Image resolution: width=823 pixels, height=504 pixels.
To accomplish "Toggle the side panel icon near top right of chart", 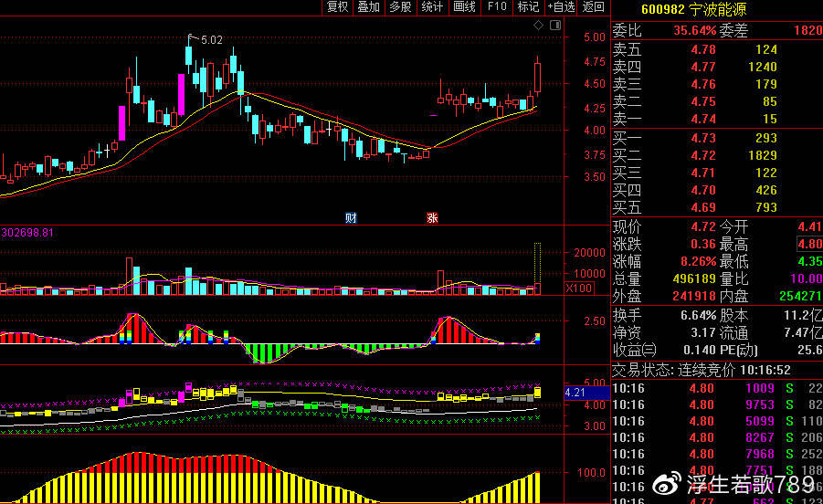I will click(x=553, y=24).
